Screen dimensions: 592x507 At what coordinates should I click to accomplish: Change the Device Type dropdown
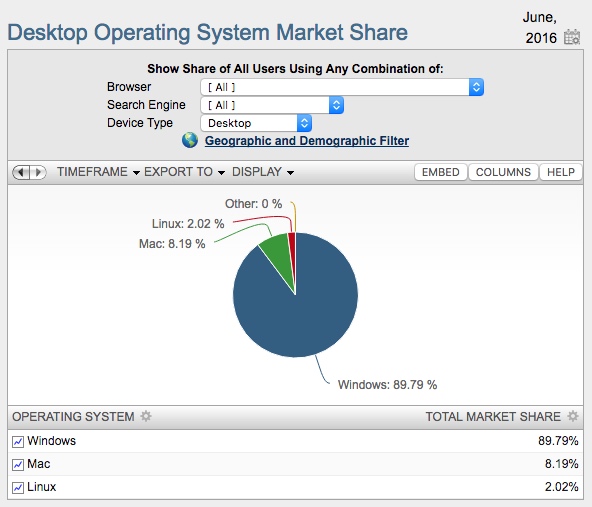(256, 123)
